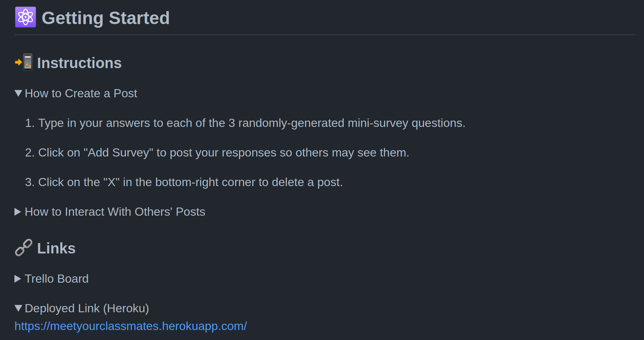Click the Links heading text
644x340 pixels.
(x=56, y=248)
